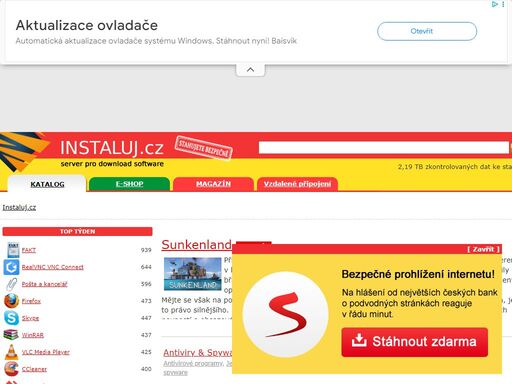The width and height of the screenshot is (512, 384).
Task: Click the Stáhnout zdarma button
Action: [415, 342]
